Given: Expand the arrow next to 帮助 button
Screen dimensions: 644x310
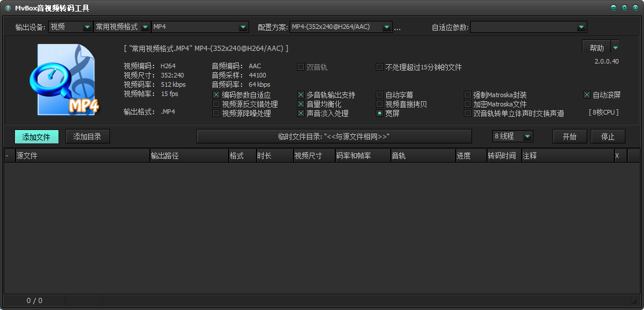Looking at the screenshot, I should [x=615, y=47].
